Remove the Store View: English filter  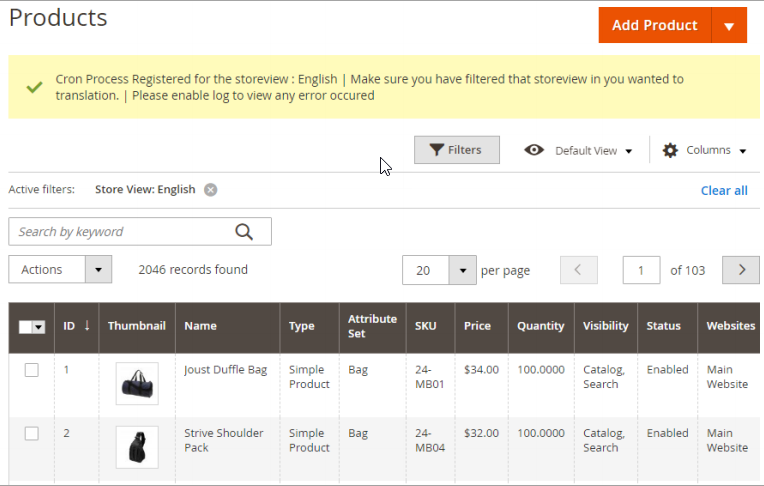210,190
